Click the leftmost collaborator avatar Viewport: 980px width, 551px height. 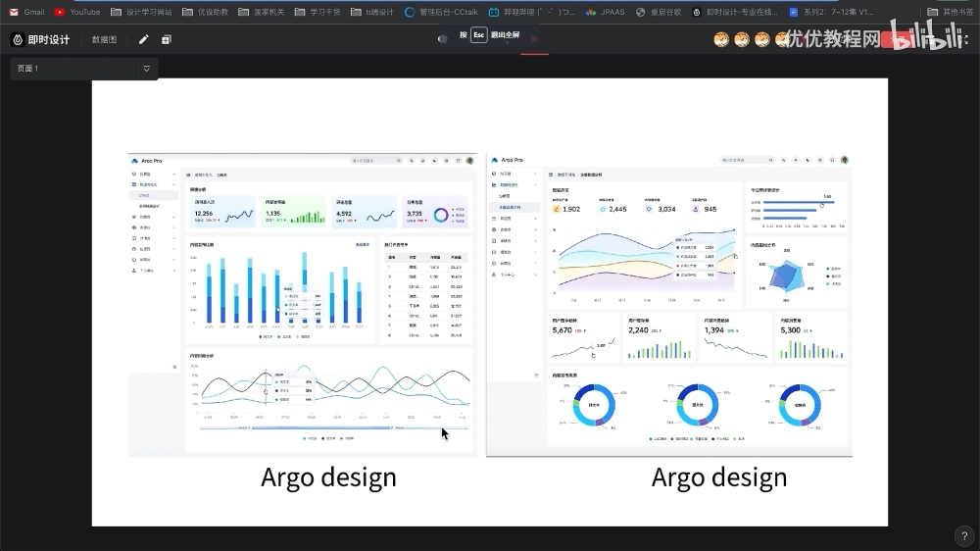(x=721, y=40)
